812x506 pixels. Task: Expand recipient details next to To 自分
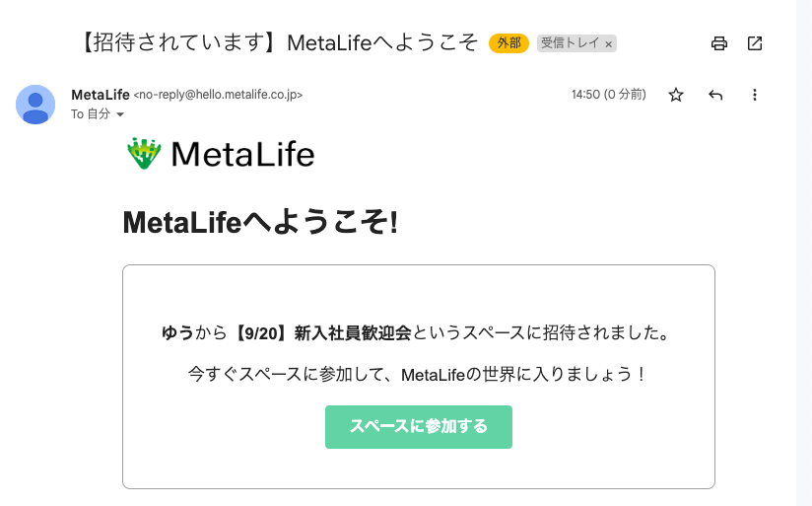pos(120,114)
